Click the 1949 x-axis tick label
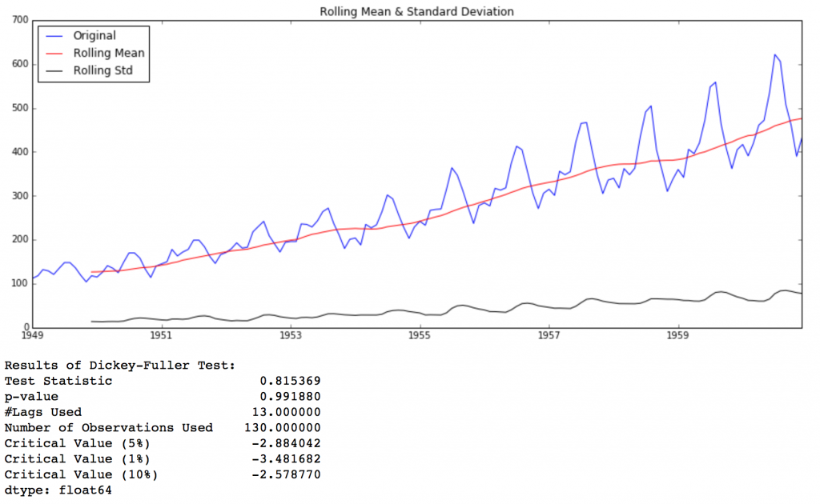Screen dimensions: 820x504 click(x=32, y=336)
